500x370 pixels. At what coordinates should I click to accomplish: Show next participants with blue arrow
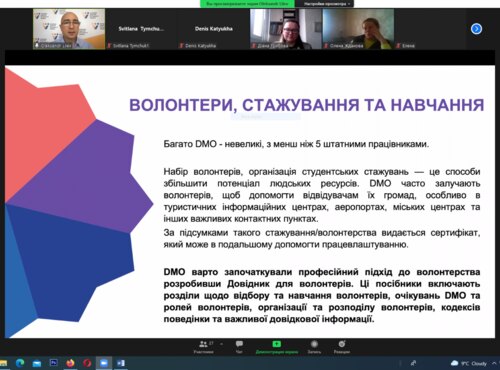point(476,29)
